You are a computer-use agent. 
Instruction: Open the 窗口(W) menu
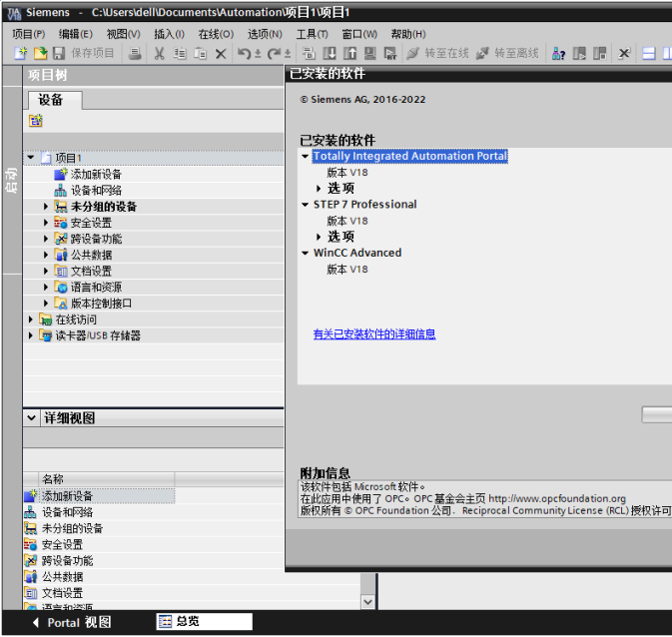[x=359, y=34]
